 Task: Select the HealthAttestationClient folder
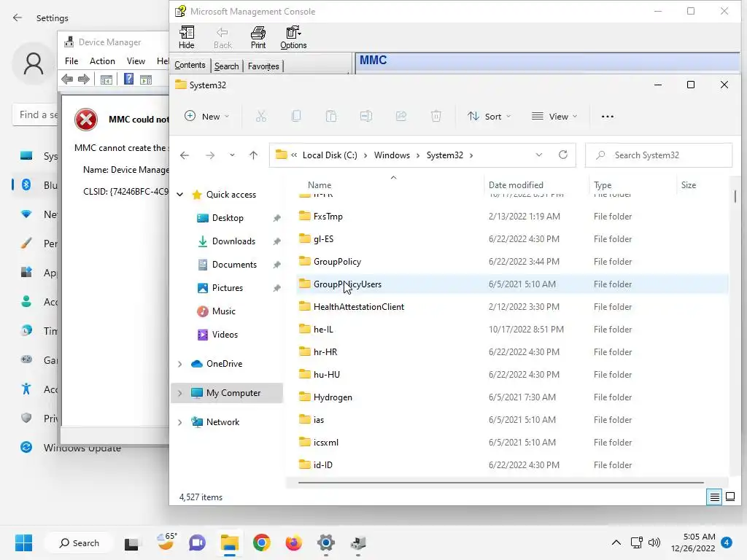(512, 307)
